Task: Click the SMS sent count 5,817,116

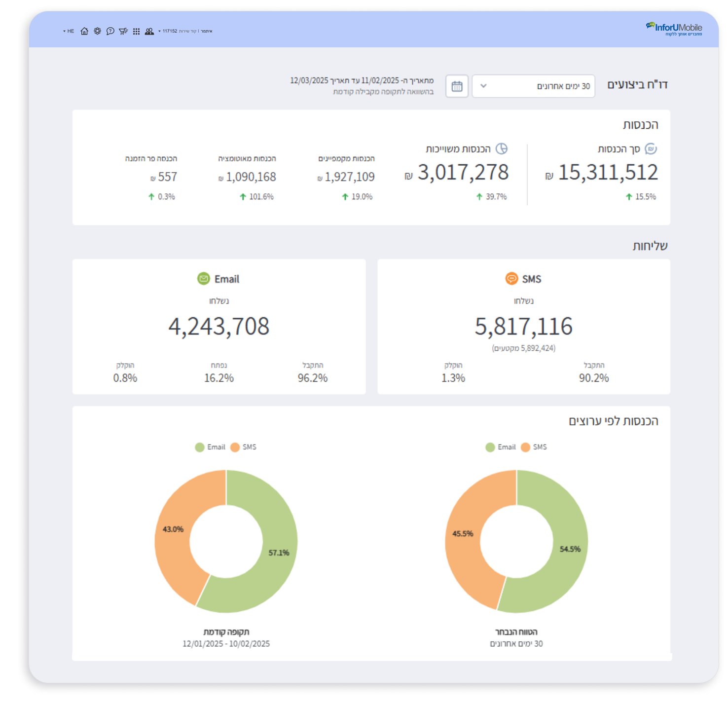Action: coord(523,327)
